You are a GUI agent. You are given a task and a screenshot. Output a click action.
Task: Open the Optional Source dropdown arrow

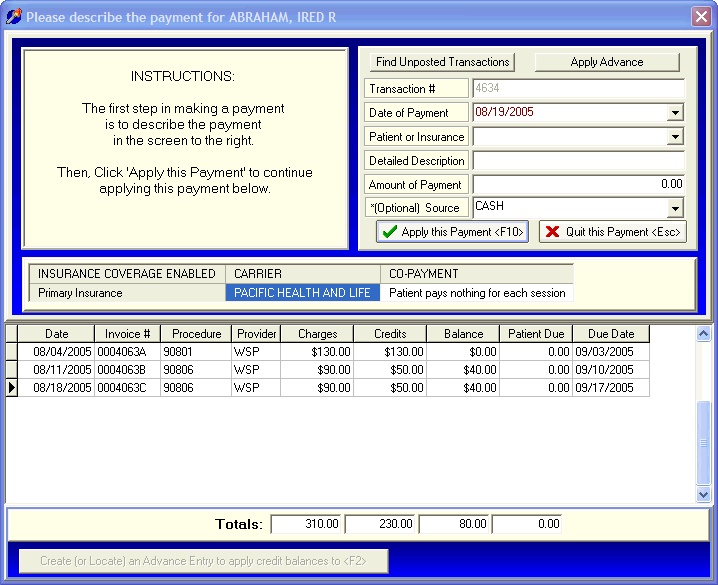[x=675, y=208]
